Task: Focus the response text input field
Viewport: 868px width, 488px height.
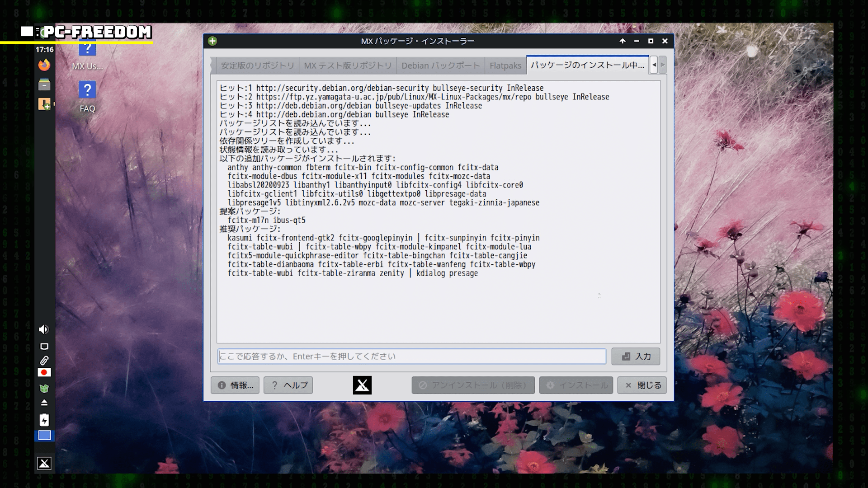Action: click(411, 357)
